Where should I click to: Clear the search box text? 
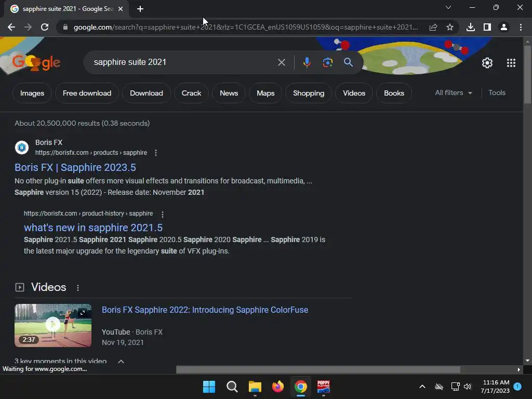[x=281, y=62]
